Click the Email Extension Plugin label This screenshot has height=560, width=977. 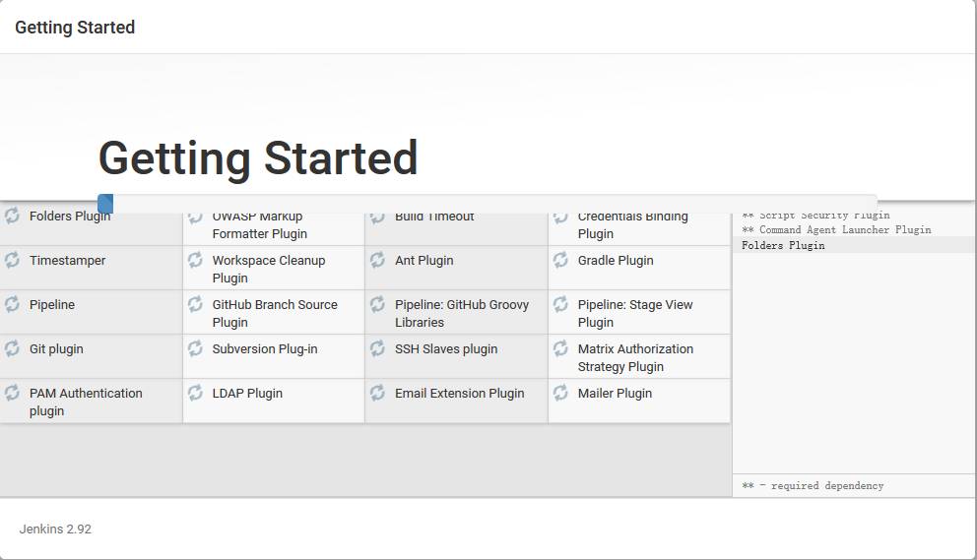click(459, 393)
